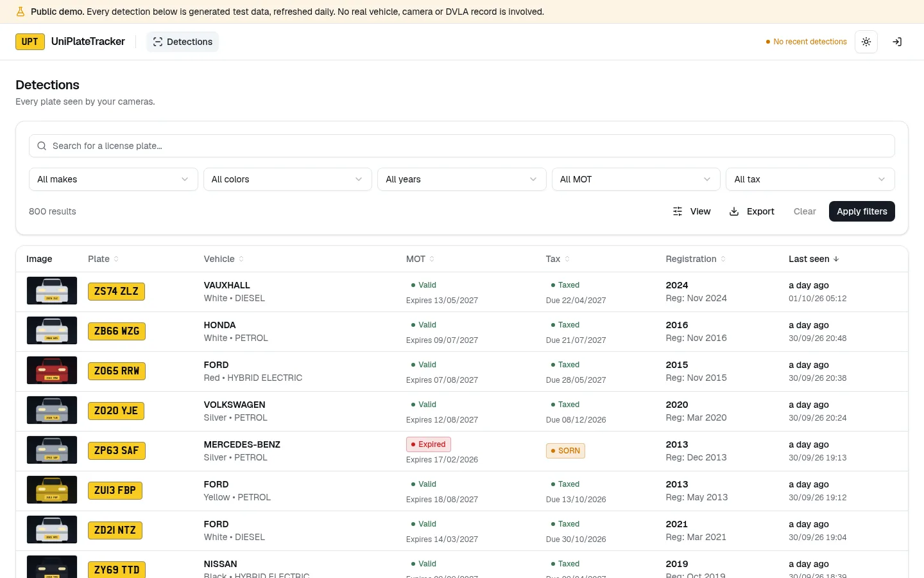This screenshot has height=578, width=924.
Task: Expand the All MOT filter
Action: pos(636,179)
